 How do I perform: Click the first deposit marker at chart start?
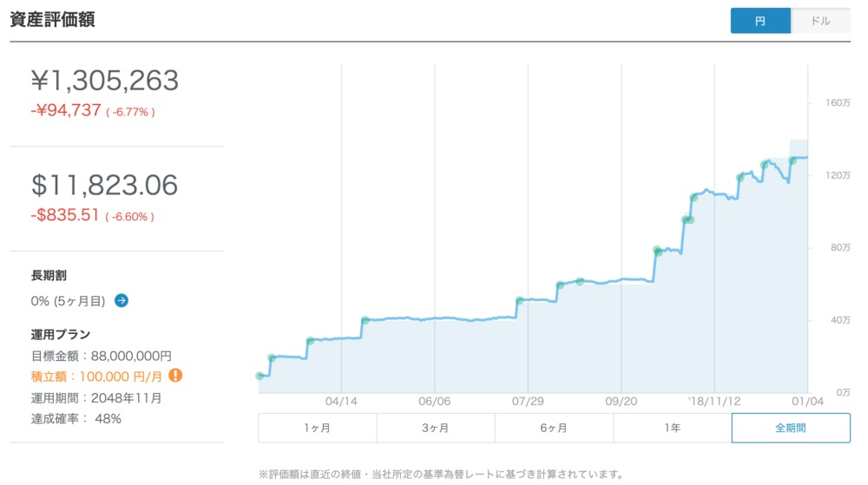coord(260,376)
